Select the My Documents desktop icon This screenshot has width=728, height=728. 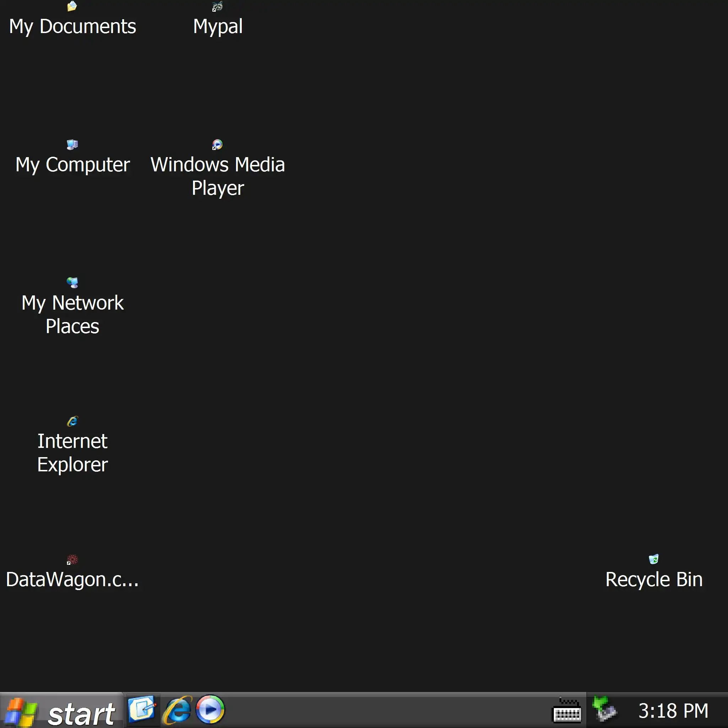(72, 6)
